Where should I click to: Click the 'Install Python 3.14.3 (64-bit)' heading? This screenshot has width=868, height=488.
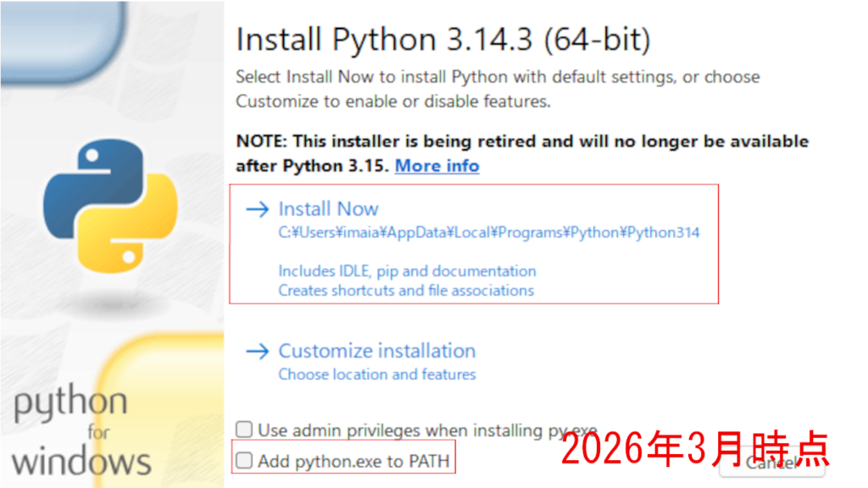click(442, 39)
